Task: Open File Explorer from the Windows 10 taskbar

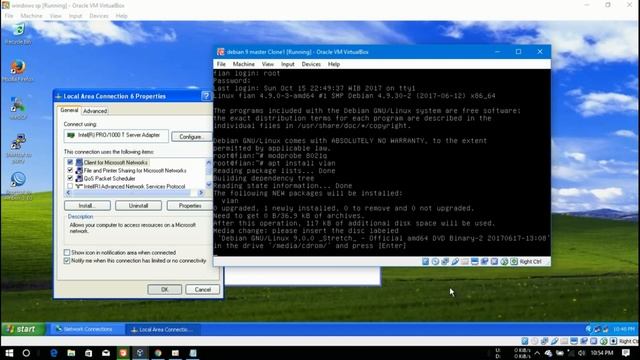Action: click(x=71, y=353)
